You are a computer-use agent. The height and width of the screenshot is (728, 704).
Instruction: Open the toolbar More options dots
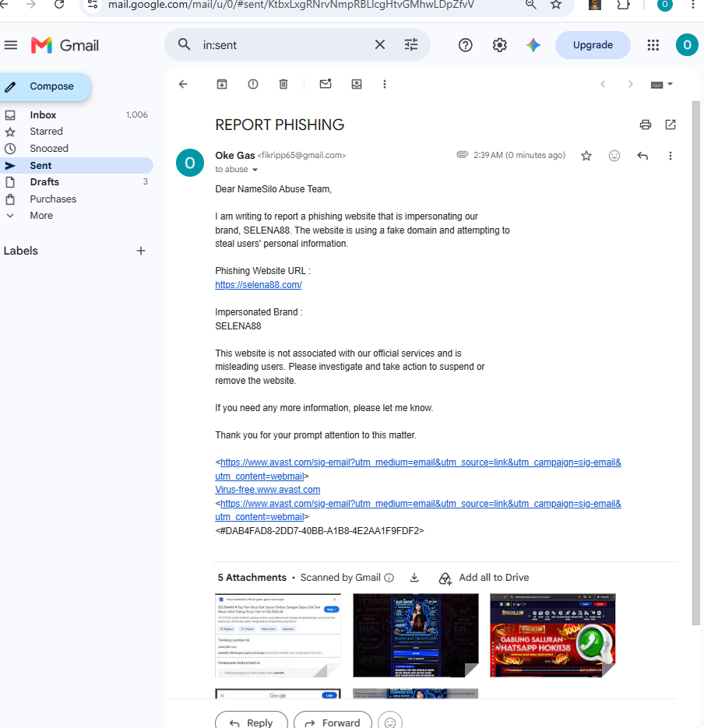pyautogui.click(x=385, y=84)
